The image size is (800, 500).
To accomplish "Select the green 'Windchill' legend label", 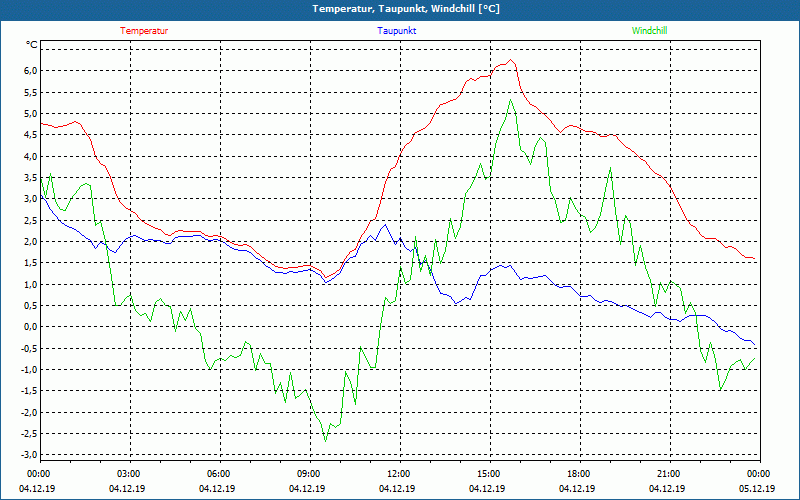I will (x=649, y=31).
